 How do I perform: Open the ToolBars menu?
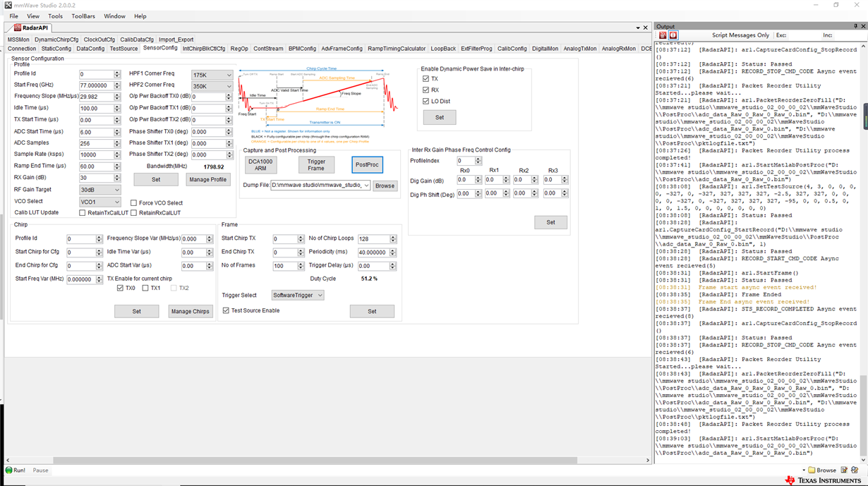point(83,16)
